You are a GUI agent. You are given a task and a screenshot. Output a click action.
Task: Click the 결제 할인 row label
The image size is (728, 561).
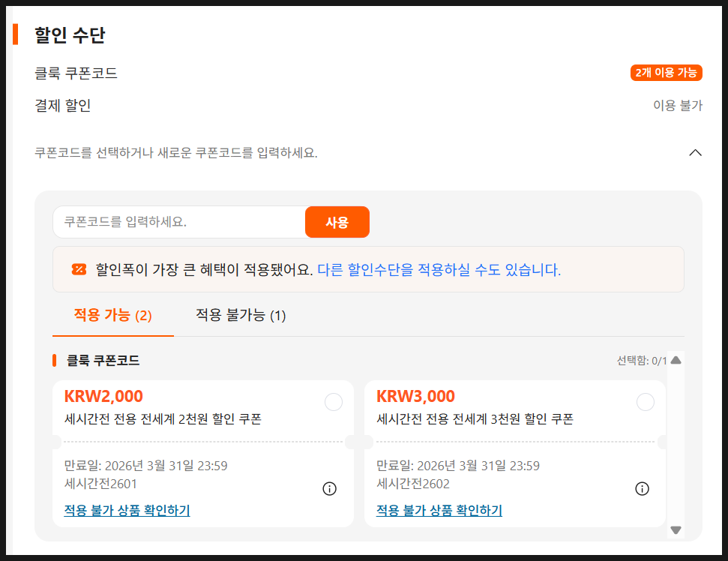[x=63, y=105]
